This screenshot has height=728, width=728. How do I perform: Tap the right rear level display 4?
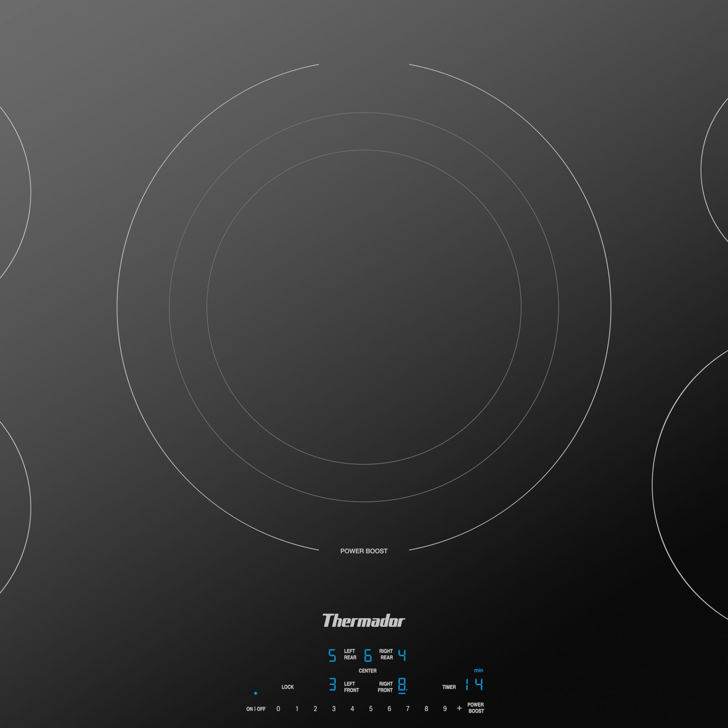(402, 656)
